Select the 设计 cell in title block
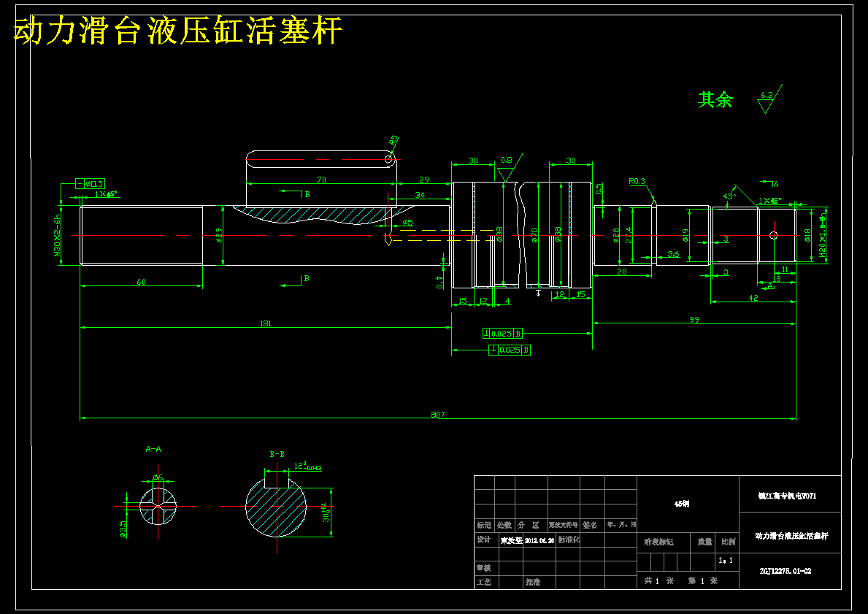This screenshot has width=868, height=614. pyautogui.click(x=484, y=540)
